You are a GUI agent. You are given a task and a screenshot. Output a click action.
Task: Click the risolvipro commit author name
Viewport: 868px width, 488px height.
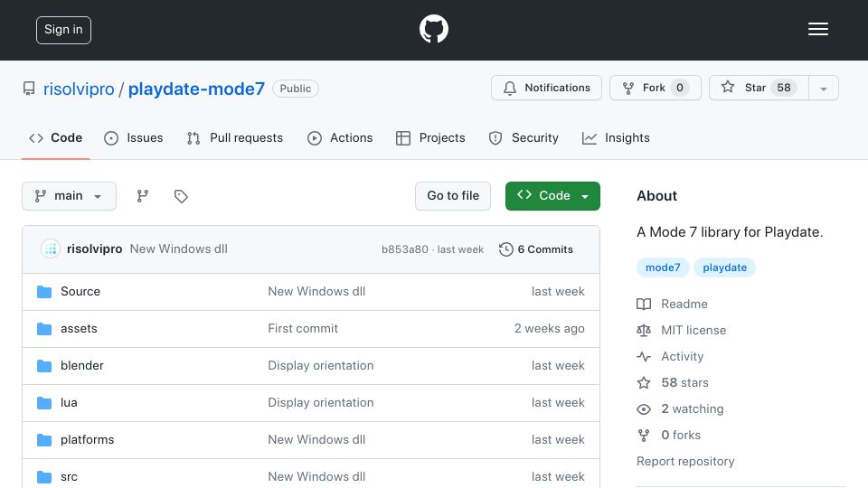pyautogui.click(x=95, y=249)
